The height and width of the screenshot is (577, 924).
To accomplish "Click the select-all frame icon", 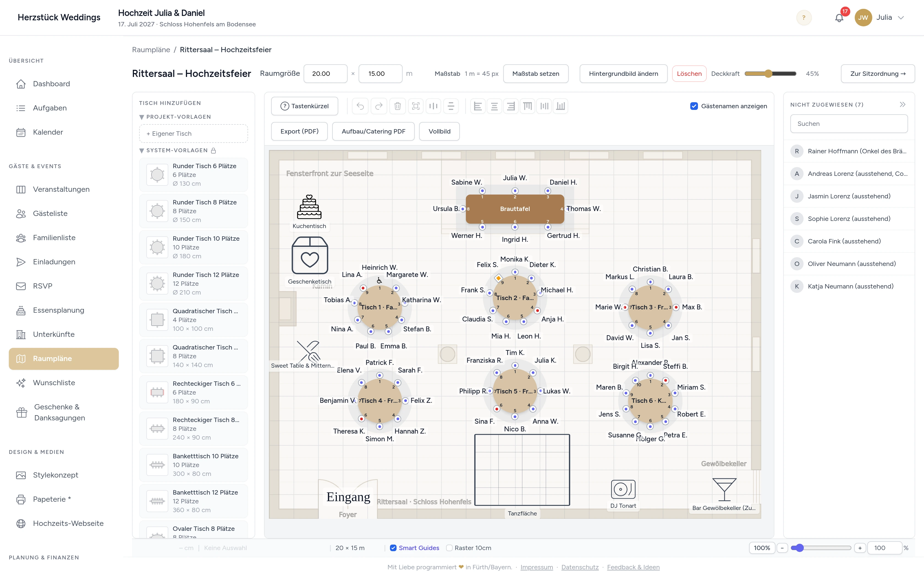I will tap(416, 106).
